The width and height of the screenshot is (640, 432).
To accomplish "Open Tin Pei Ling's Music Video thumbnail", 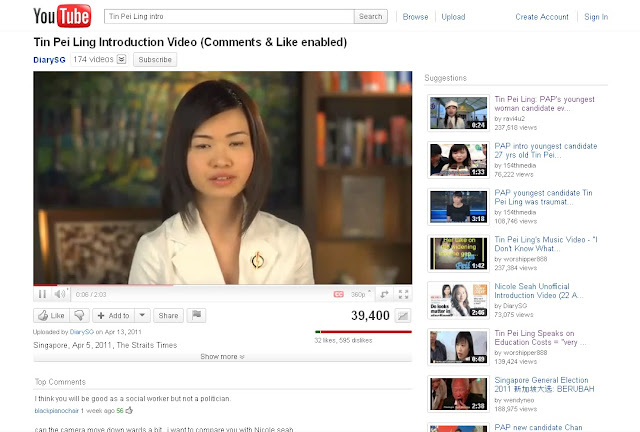I will tap(458, 254).
